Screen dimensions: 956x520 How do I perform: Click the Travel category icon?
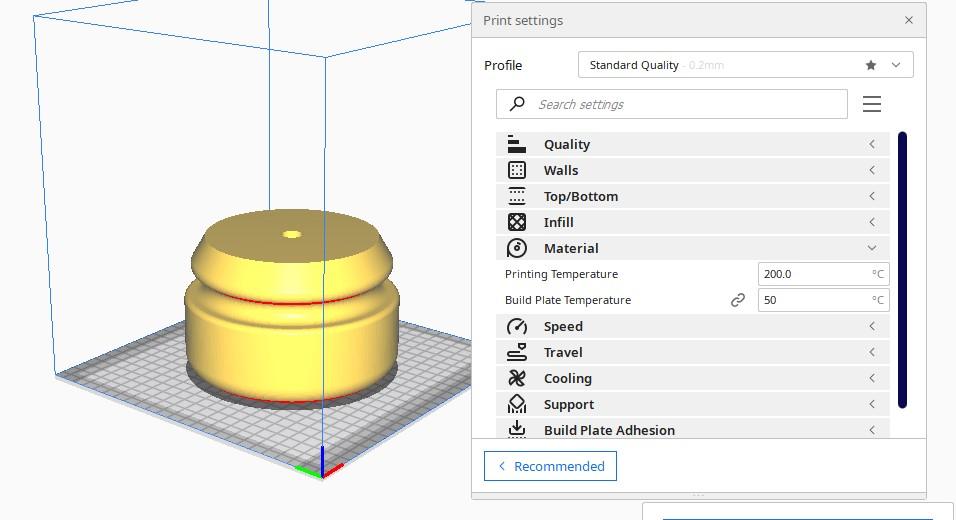point(516,352)
